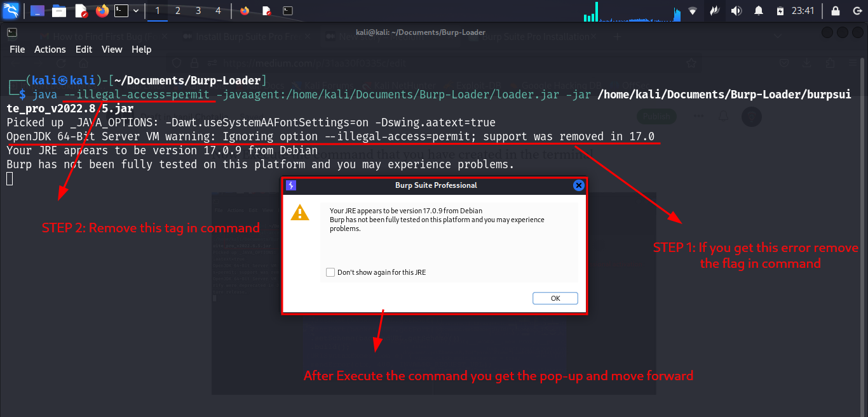Click the terminal window title text
The height and width of the screenshot is (417, 868).
(421, 32)
